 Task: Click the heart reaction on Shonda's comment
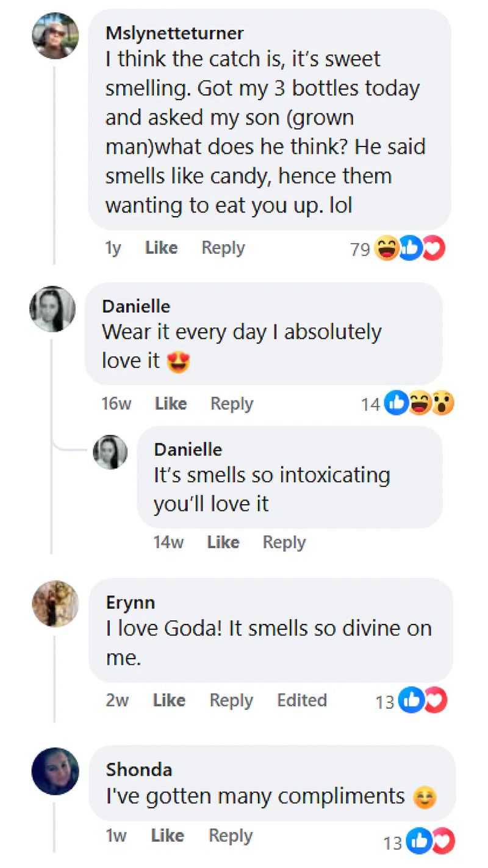[445, 842]
